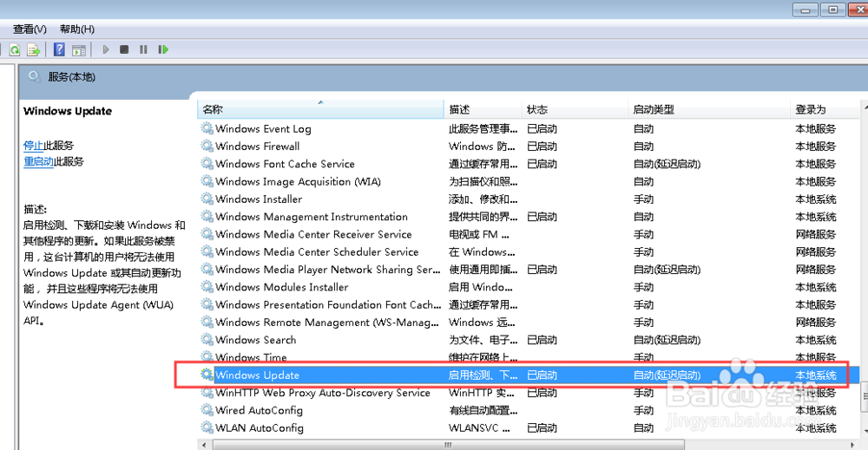
Task: Open the 帮助(H) menu
Action: 77,29
